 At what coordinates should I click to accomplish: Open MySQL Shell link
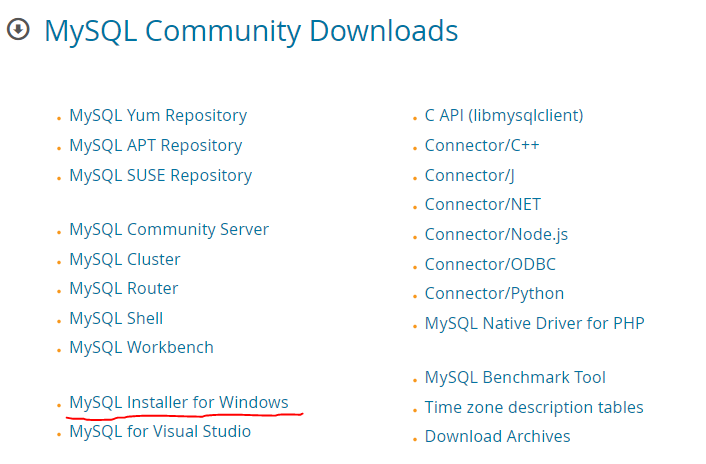[x=116, y=318]
